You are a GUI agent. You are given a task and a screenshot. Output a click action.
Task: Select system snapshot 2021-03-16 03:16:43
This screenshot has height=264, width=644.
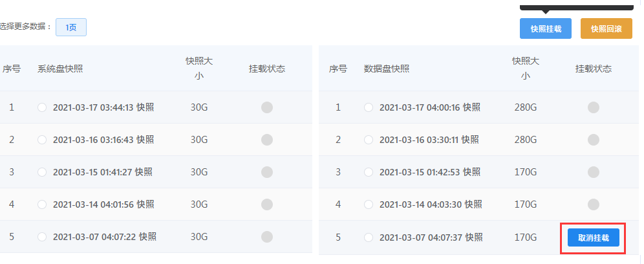click(x=42, y=140)
